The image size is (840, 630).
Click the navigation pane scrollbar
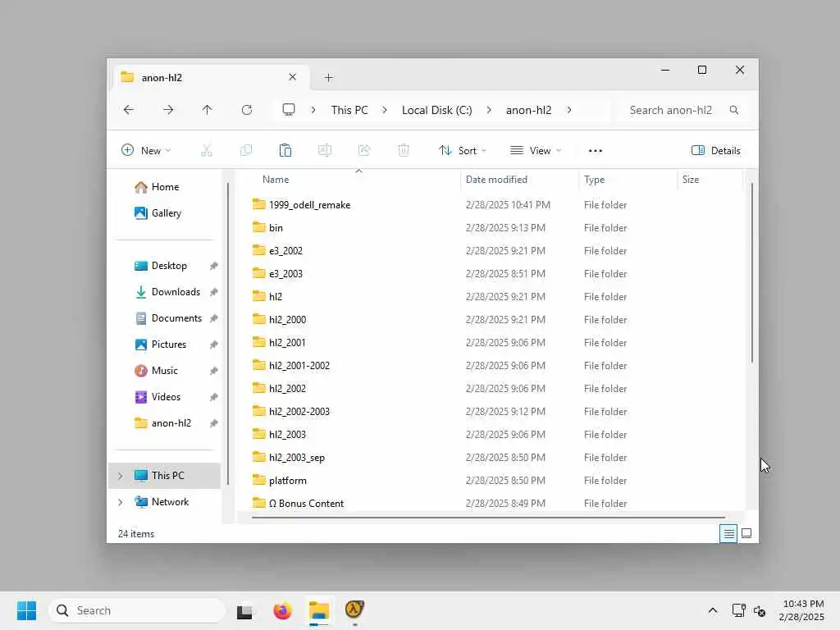point(228,334)
